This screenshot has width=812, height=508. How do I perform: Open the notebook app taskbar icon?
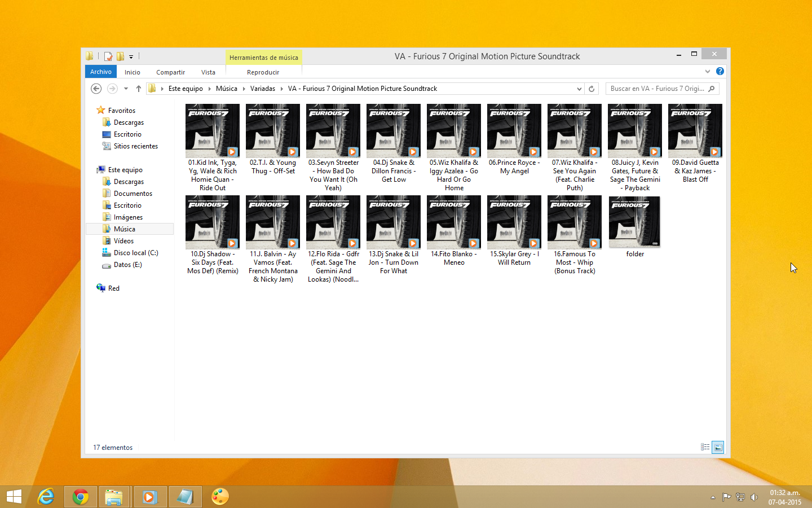point(184,497)
